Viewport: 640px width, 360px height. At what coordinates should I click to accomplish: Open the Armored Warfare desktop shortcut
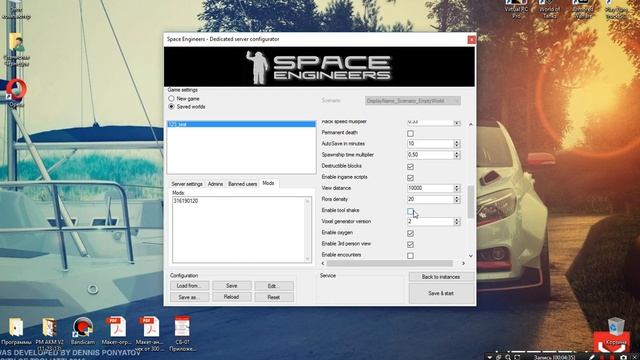pos(582,8)
